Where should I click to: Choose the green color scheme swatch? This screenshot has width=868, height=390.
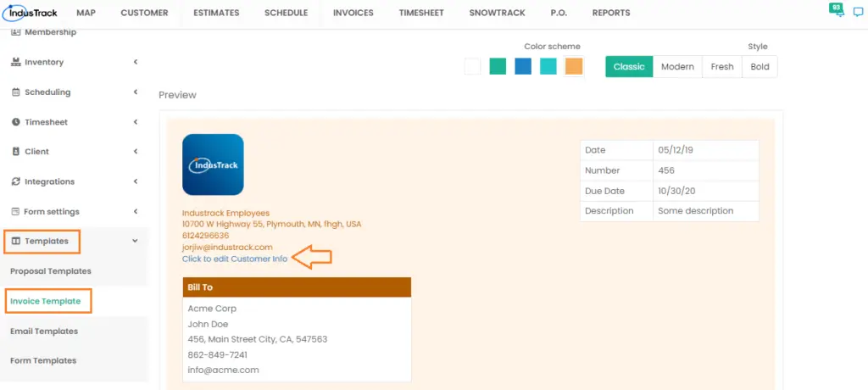[x=498, y=66]
